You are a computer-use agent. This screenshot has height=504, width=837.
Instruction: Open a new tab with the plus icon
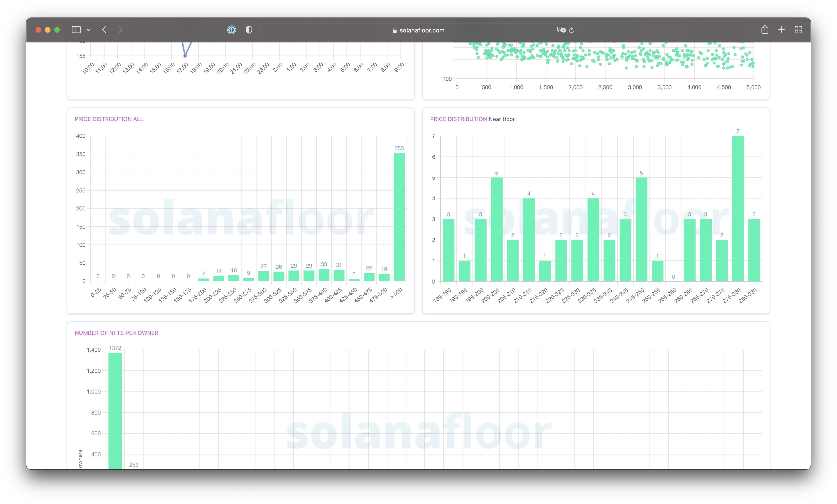tap(781, 30)
